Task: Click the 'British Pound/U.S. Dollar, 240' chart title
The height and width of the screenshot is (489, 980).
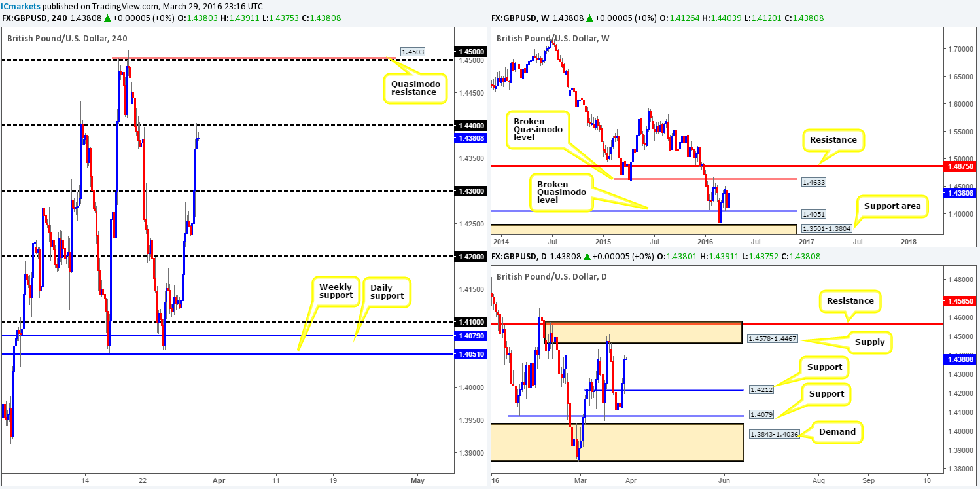Action: [x=67, y=38]
